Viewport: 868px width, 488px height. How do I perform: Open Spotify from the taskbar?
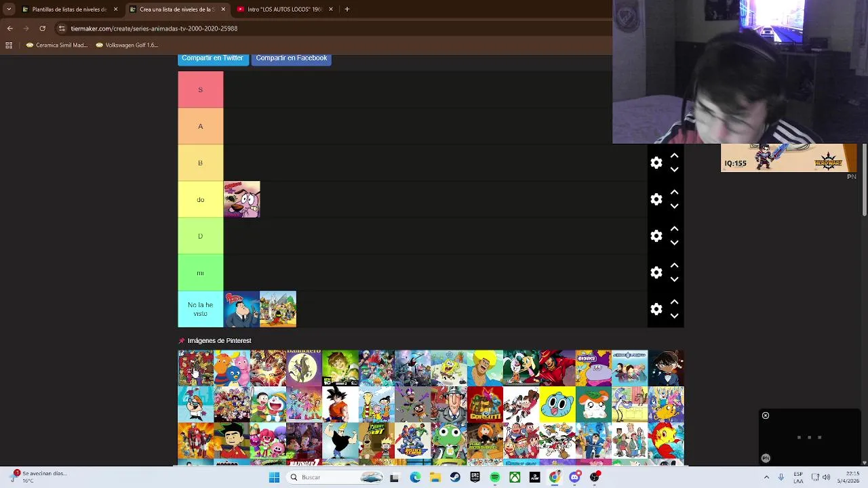tap(495, 477)
